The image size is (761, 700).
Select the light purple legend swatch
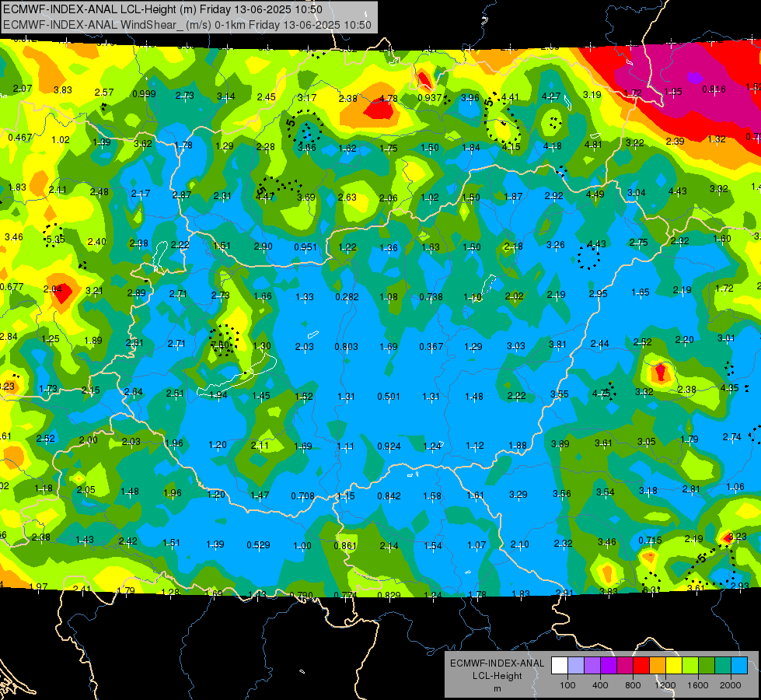point(592,666)
